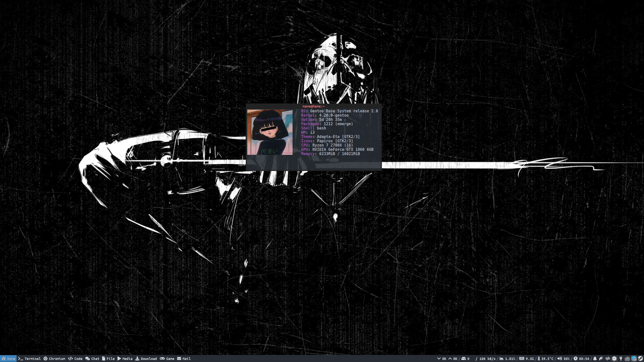The height and width of the screenshot is (362, 644).
Task: Select the Download workspace
Action: [x=146, y=359]
